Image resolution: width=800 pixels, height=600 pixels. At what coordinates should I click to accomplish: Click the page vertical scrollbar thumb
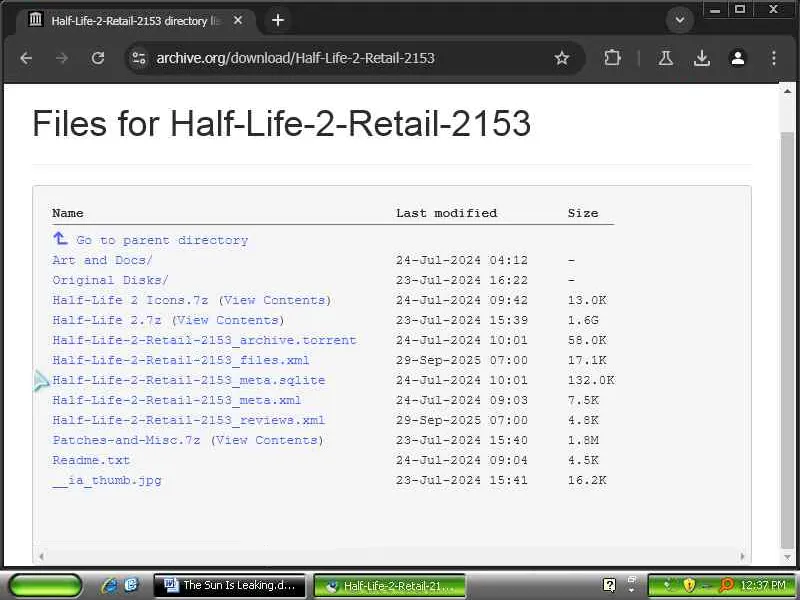pyautogui.click(x=787, y=339)
